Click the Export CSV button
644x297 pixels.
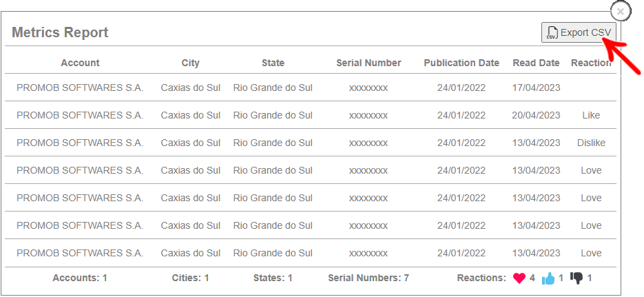(x=579, y=32)
